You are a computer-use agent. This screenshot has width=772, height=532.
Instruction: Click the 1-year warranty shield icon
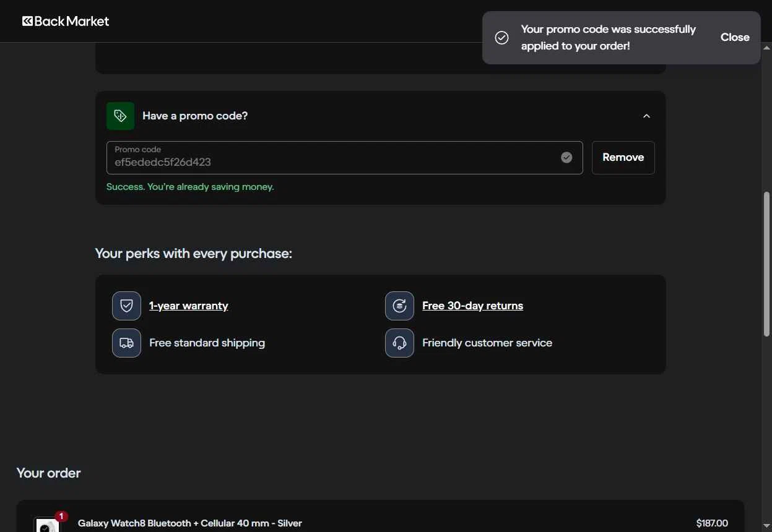[x=126, y=306]
